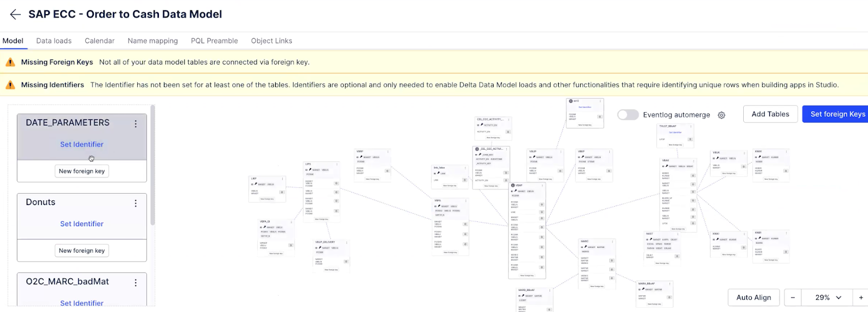Open the Donuts table three-dot menu

coord(136,203)
